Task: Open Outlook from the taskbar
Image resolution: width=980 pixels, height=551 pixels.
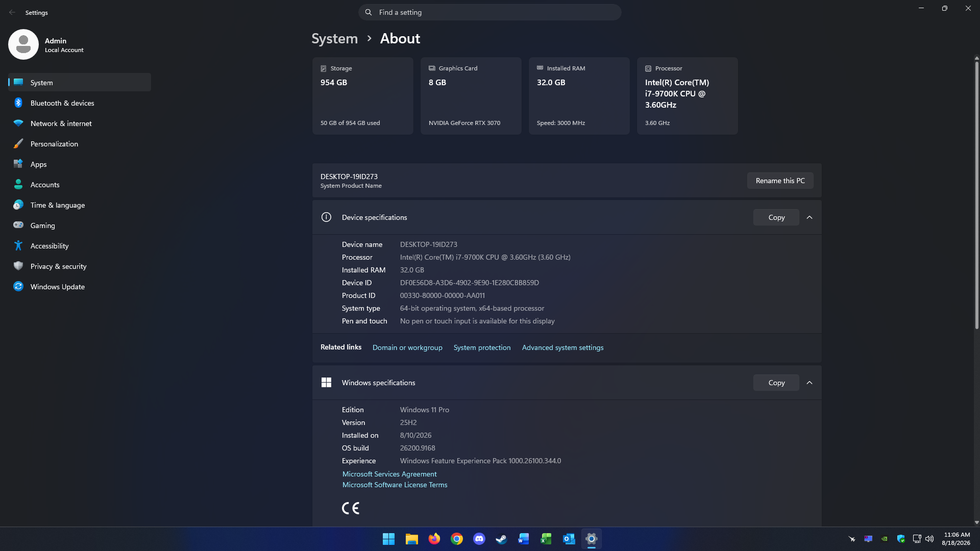Action: [569, 539]
